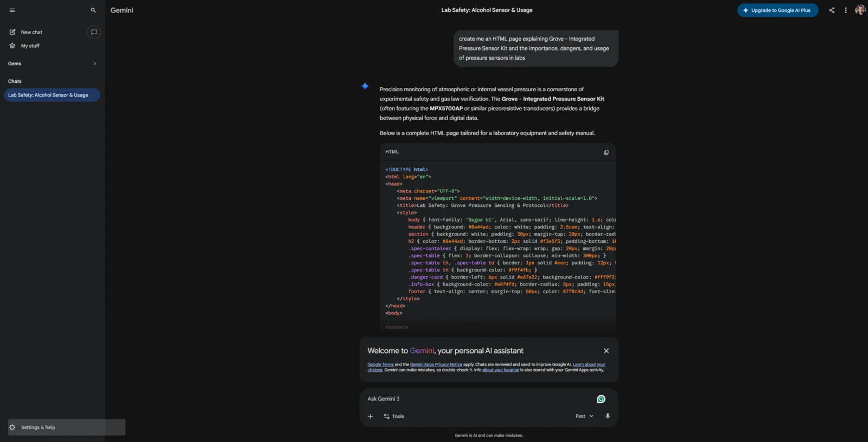
Task: Open the three-dot more options menu
Action: (x=846, y=10)
